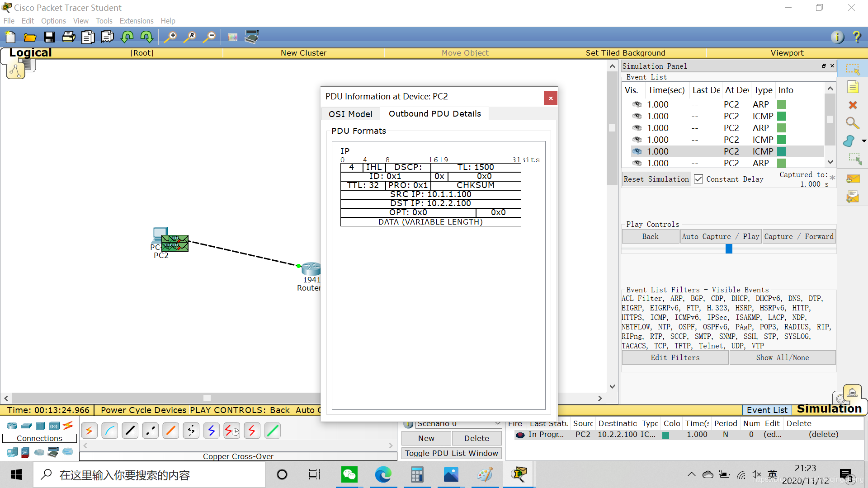Select Routers device category
This screenshot has height=488, width=868.
[12, 426]
